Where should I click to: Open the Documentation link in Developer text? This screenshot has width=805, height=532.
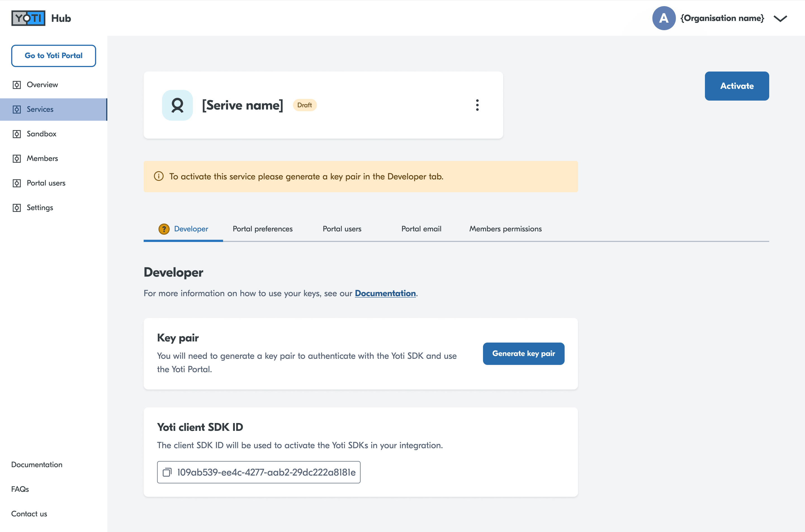coord(385,293)
